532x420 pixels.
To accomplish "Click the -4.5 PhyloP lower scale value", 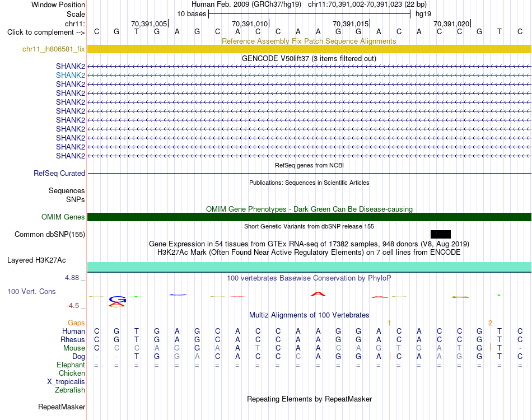I will (73, 306).
